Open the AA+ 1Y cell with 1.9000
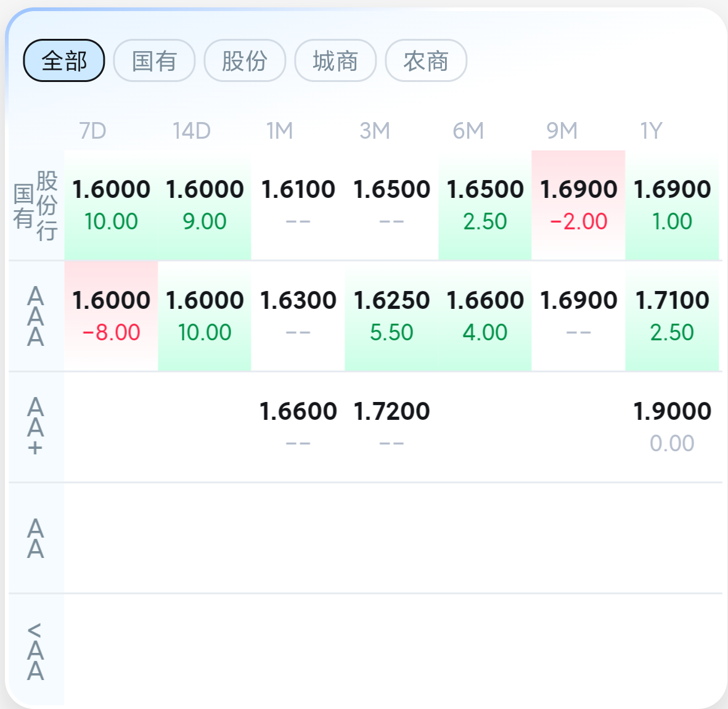This screenshot has width=728, height=709. tap(672, 427)
